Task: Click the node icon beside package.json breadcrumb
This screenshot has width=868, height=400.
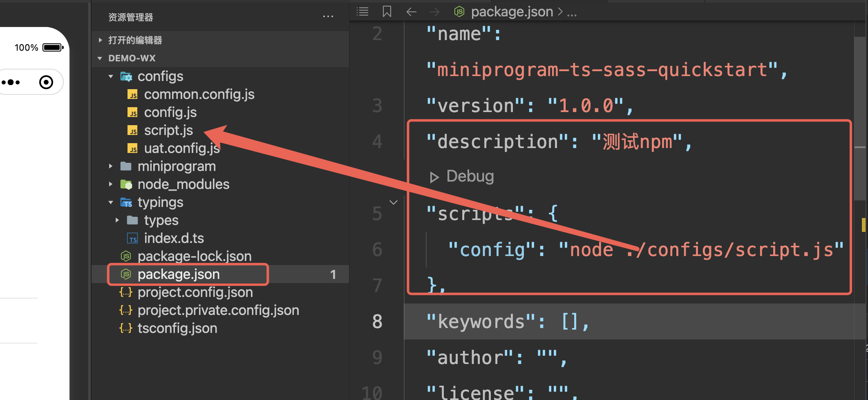Action: [x=459, y=11]
